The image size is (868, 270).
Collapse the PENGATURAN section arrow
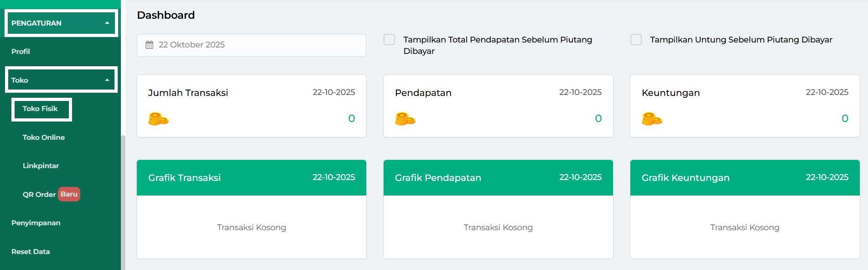click(x=107, y=23)
